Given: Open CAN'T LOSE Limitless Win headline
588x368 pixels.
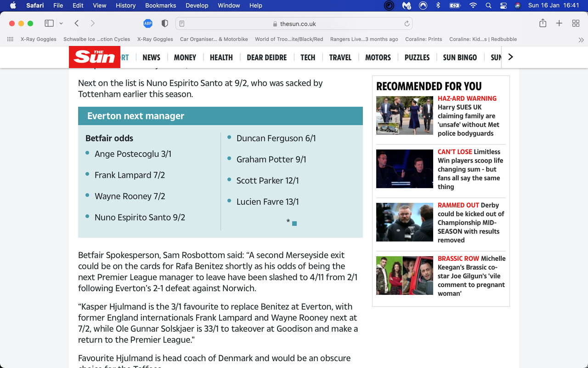Looking at the screenshot, I should pyautogui.click(x=470, y=169).
